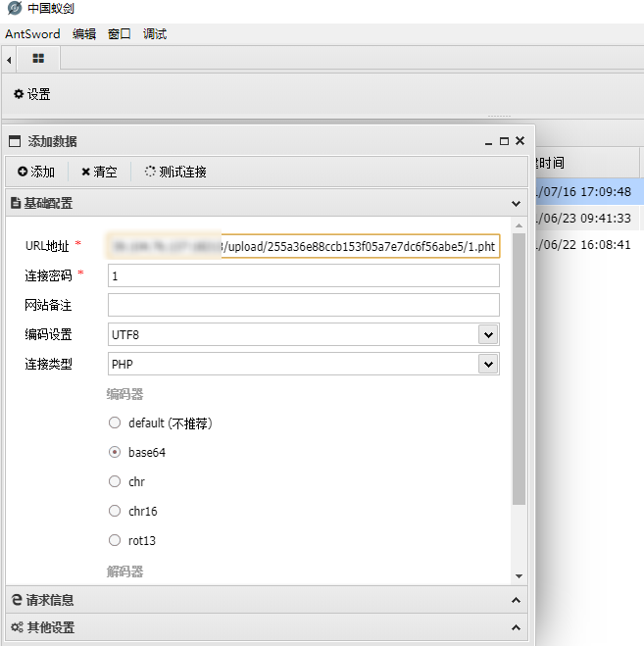
Task: Open the 连接类型 PHP dropdown
Action: click(488, 364)
